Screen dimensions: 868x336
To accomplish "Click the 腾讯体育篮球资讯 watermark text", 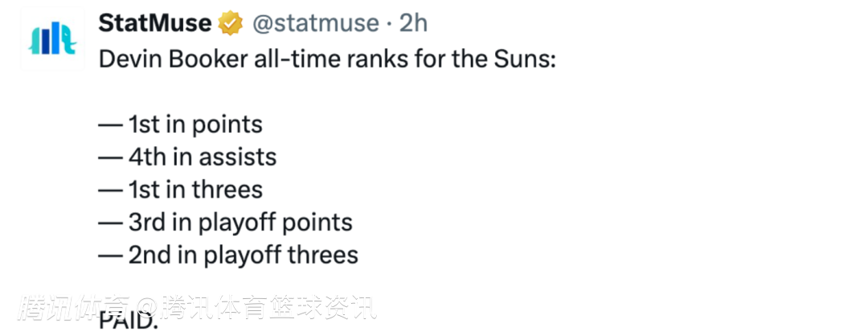I will [268, 309].
